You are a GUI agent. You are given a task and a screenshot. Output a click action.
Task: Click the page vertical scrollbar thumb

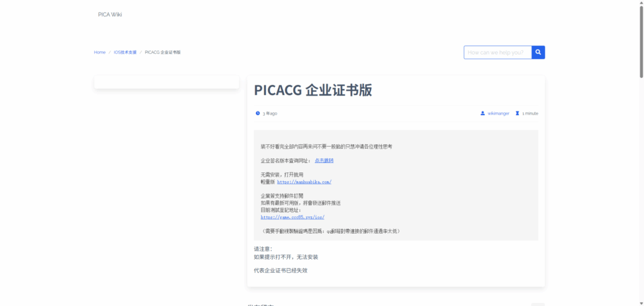pyautogui.click(x=641, y=41)
